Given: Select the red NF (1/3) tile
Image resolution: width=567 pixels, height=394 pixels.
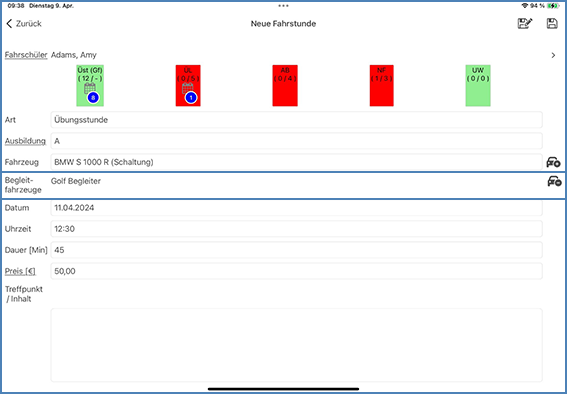Looking at the screenshot, I should (381, 86).
